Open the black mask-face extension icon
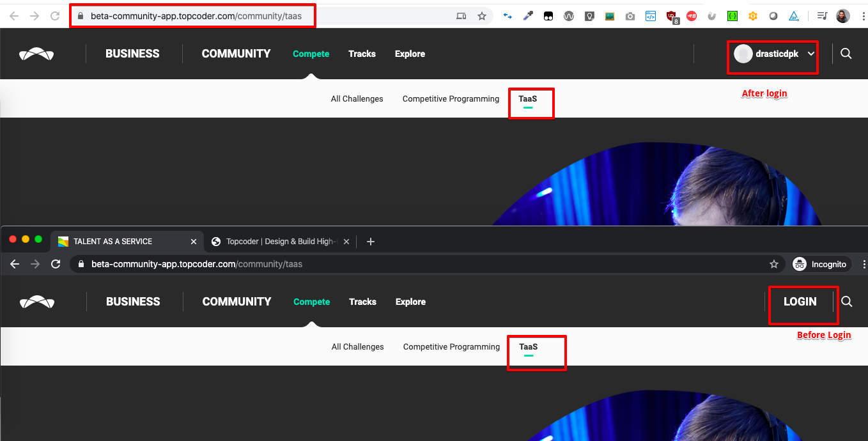Image resolution: width=868 pixels, height=441 pixels. 548,17
